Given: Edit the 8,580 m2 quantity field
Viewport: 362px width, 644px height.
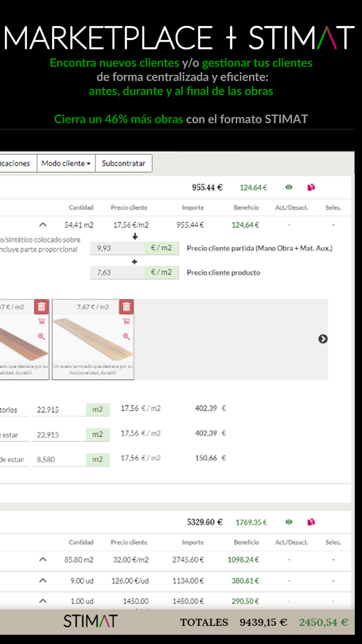Looking at the screenshot, I should click(x=59, y=459).
